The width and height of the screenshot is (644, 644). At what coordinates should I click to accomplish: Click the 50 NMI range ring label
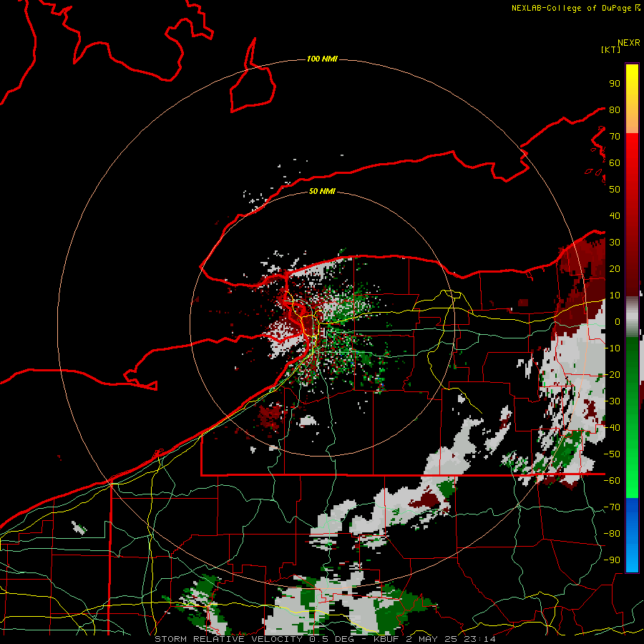[322, 191]
